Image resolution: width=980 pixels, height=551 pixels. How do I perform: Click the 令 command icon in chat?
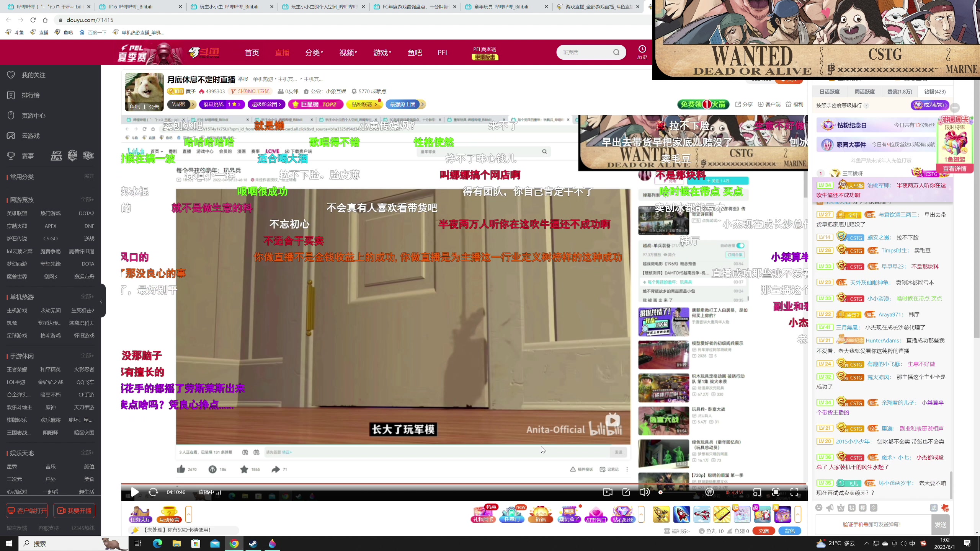tap(874, 508)
